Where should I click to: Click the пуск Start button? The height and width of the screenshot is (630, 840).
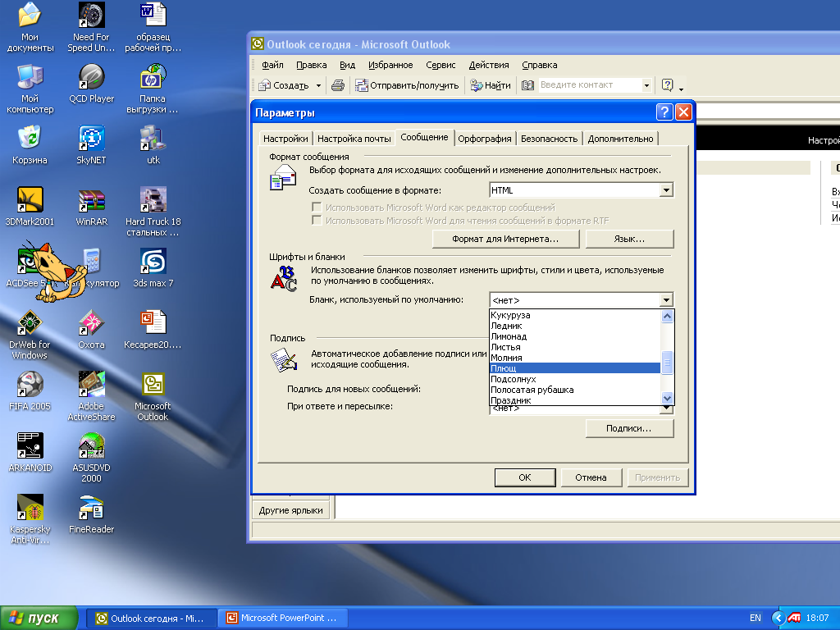coord(39,618)
